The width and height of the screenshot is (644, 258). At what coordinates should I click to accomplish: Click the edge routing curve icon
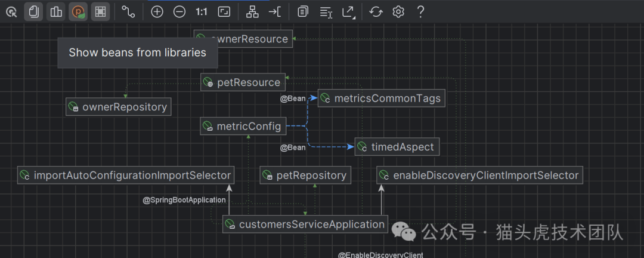click(x=128, y=11)
